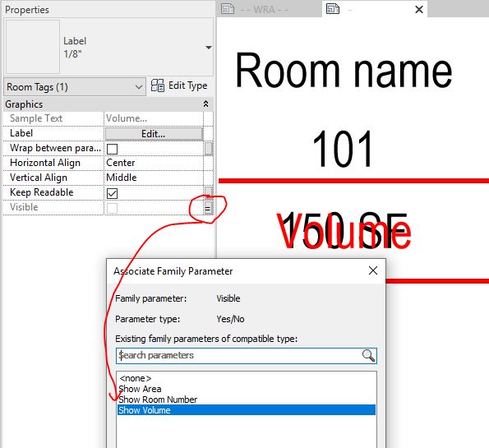The image size is (489, 448).
Task: Toggle the Visible checkbox
Action: [x=112, y=208]
